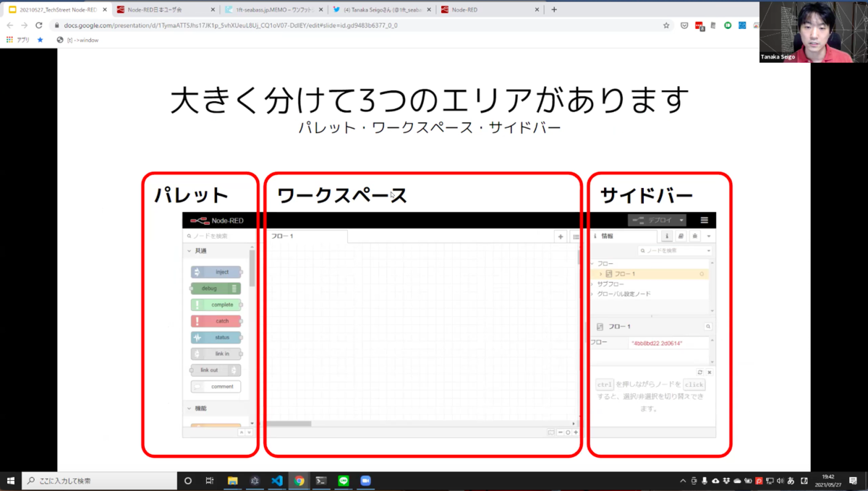This screenshot has width=868, height=491.
Task: Click the magnifier icon next to フロー 1 details
Action: click(708, 327)
